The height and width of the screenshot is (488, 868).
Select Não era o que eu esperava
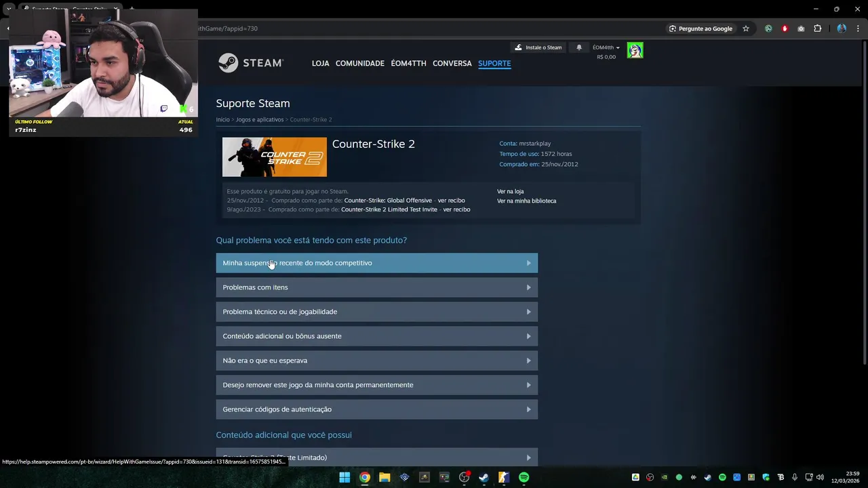point(376,361)
